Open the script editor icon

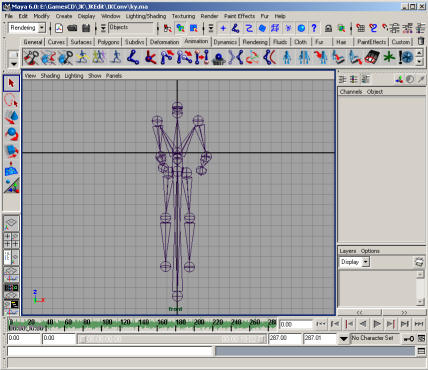click(421, 351)
